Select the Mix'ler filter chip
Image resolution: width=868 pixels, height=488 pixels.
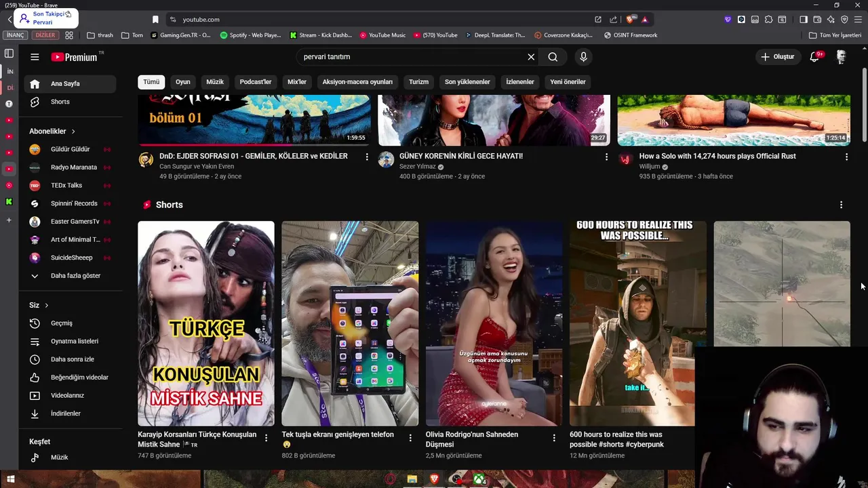coord(297,82)
